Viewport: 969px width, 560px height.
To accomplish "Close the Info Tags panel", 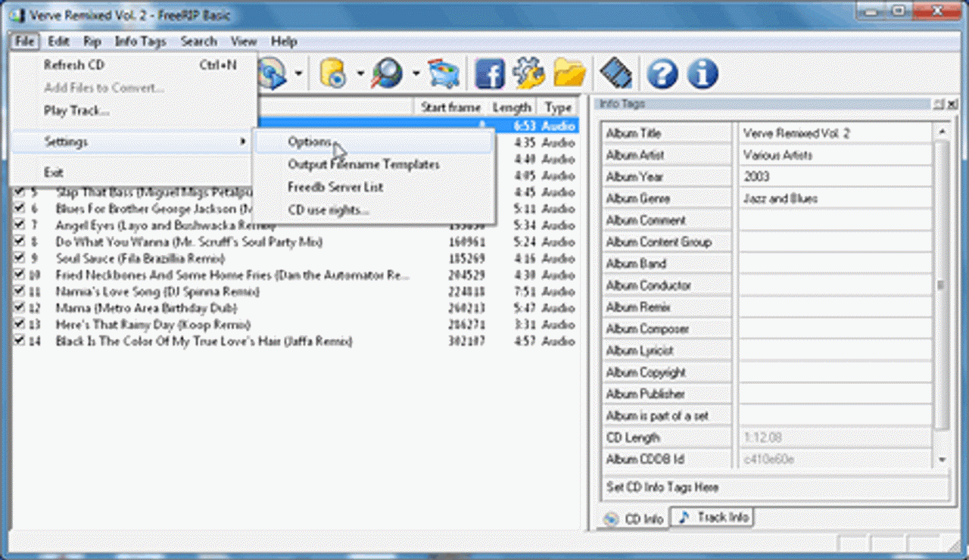I will pos(951,104).
